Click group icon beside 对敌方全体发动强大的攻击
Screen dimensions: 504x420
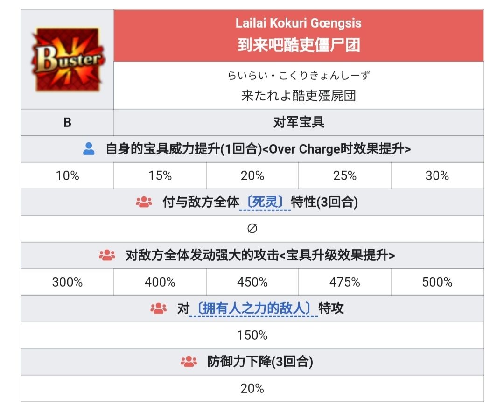pos(107,255)
